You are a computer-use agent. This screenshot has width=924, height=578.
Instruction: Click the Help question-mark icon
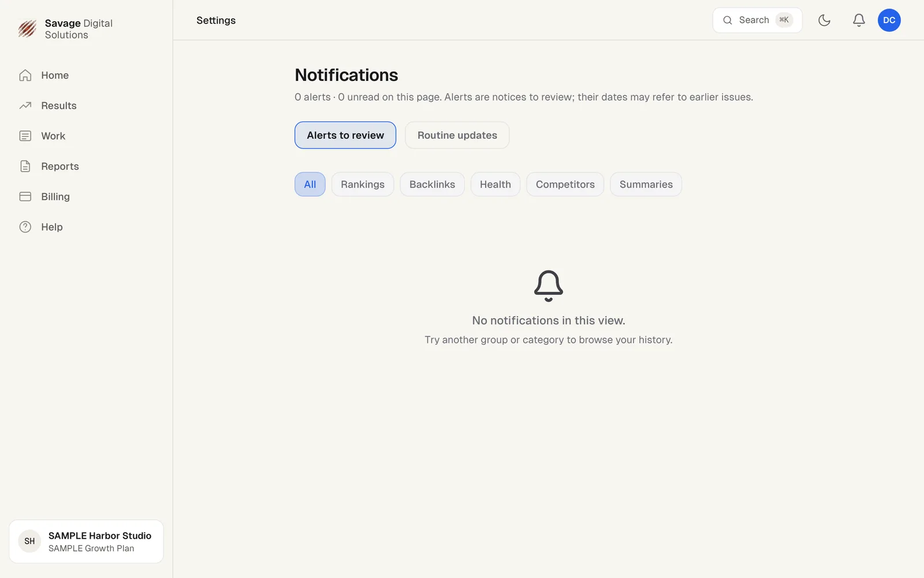point(25,227)
